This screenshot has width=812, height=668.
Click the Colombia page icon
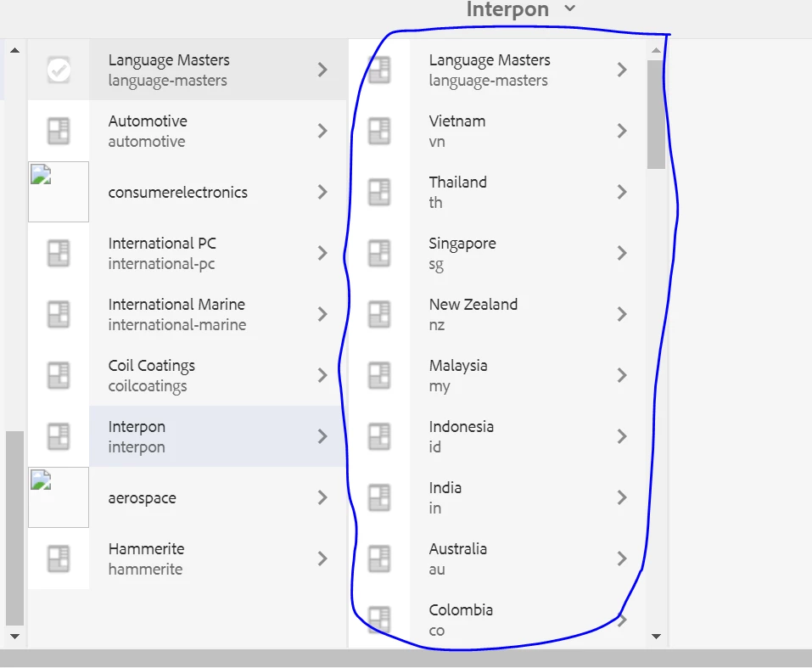click(379, 620)
